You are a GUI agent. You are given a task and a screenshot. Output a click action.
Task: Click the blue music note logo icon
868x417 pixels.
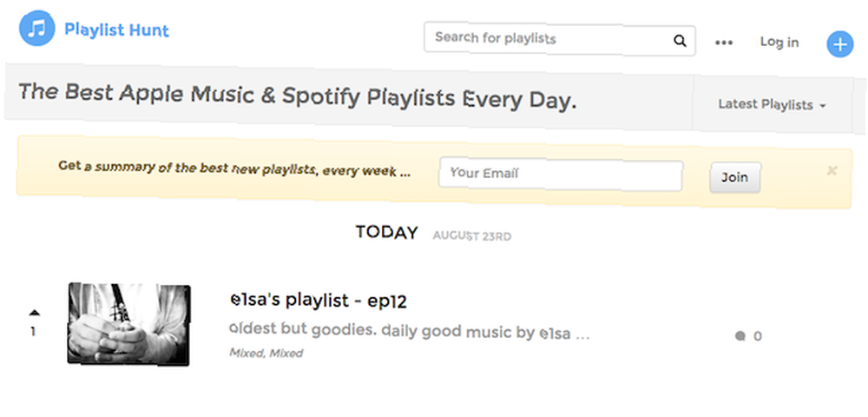pyautogui.click(x=37, y=29)
